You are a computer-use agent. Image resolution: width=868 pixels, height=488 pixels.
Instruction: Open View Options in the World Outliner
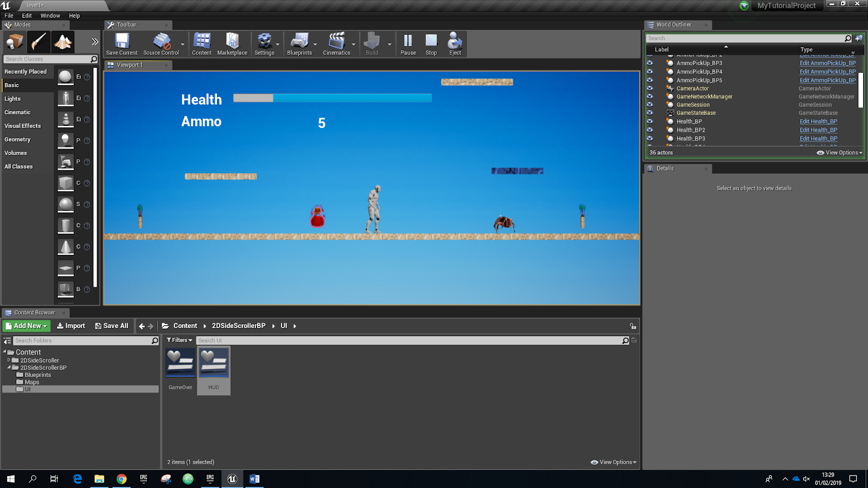pos(839,152)
